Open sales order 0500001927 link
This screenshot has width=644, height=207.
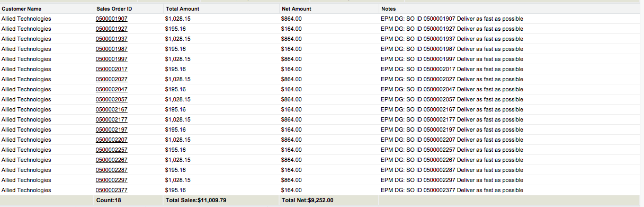(x=111, y=29)
